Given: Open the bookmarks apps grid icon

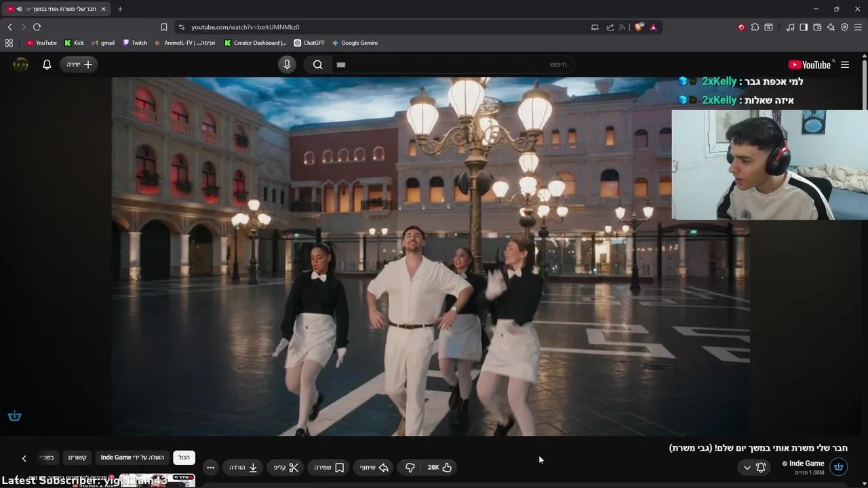Looking at the screenshot, I should pos(9,43).
